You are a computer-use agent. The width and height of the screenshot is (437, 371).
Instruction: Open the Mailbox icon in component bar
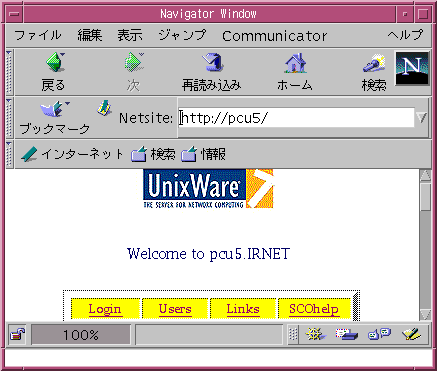coord(346,334)
